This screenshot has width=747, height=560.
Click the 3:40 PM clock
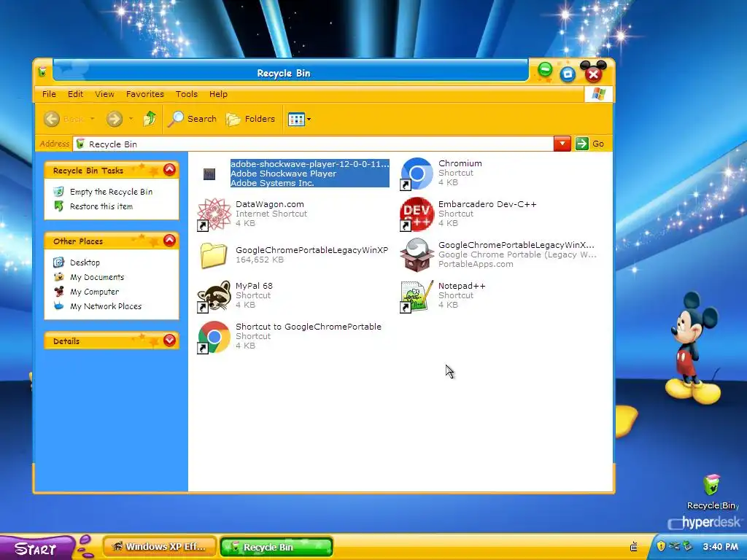pyautogui.click(x=720, y=547)
